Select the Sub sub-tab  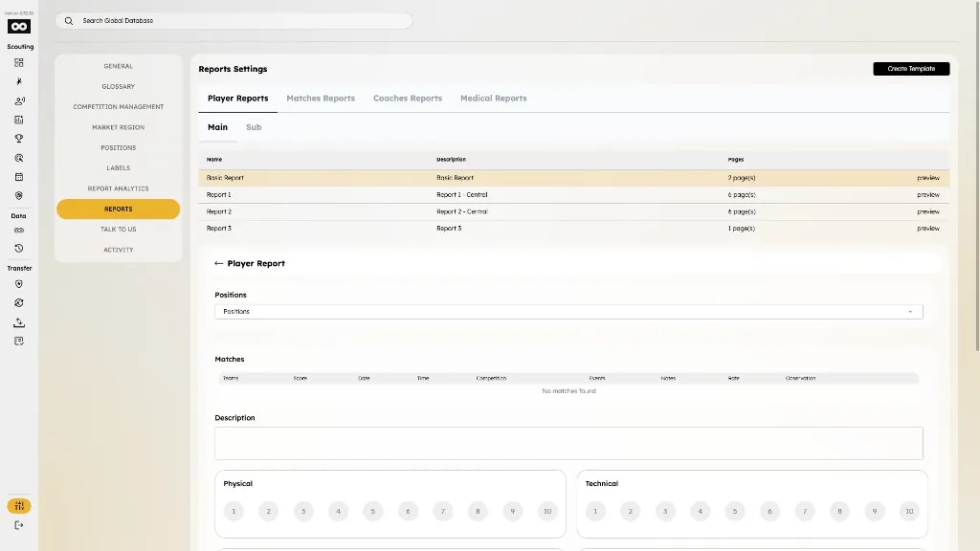coord(254,127)
